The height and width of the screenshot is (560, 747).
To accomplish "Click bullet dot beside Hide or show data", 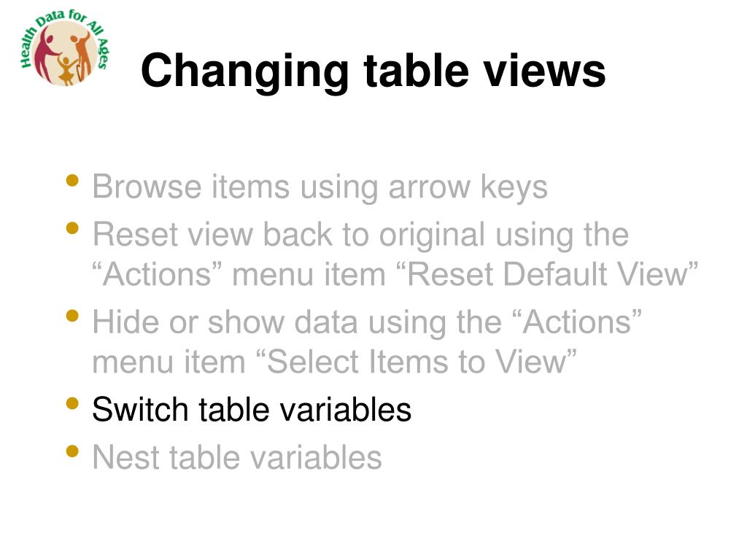I will coord(72,316).
